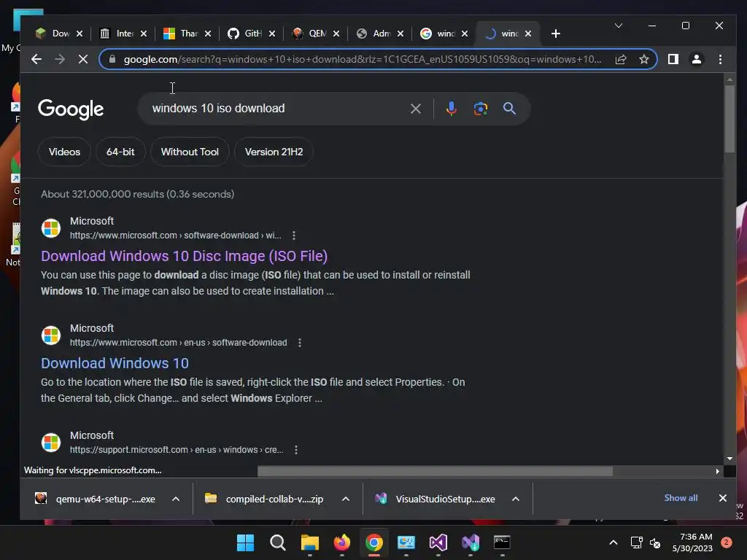Open options for support.microsoft.com result
This screenshot has width=747, height=560.
coord(296,449)
